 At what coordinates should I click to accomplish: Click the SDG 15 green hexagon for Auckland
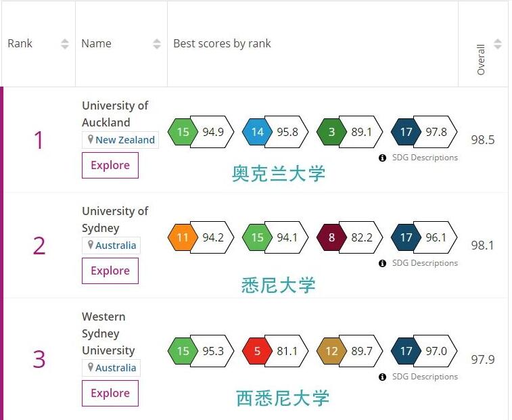(x=183, y=132)
